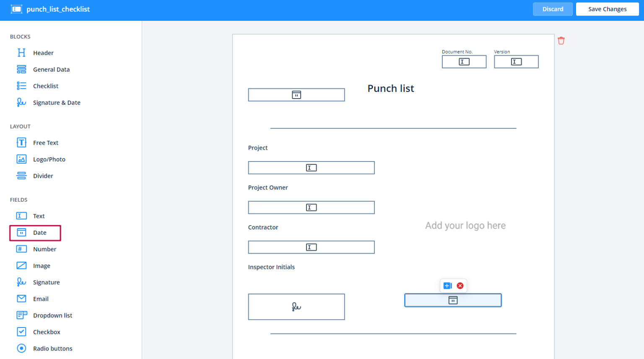Click Save Changes button

607,9
